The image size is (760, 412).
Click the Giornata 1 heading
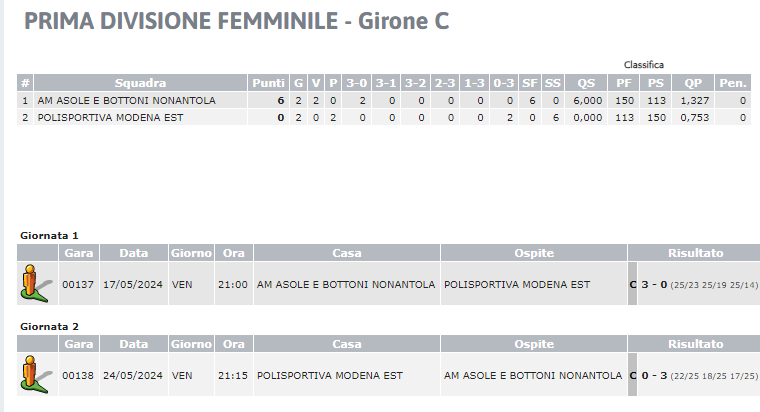point(49,236)
